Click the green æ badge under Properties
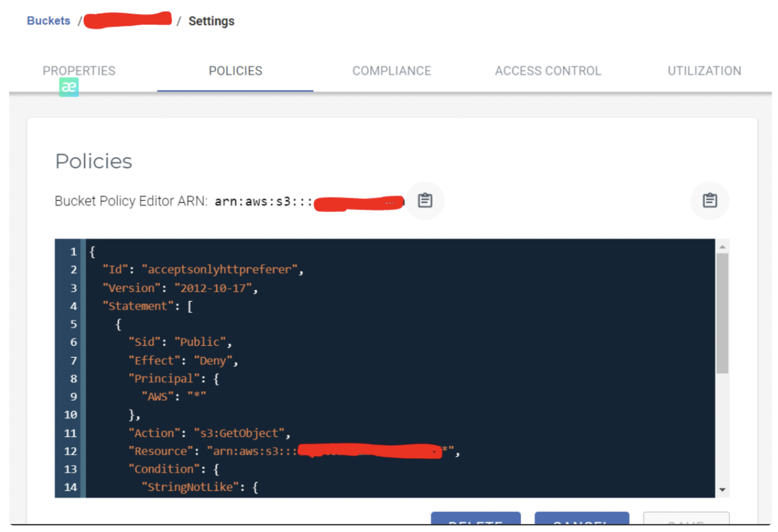This screenshot has width=778, height=532. 69,87
